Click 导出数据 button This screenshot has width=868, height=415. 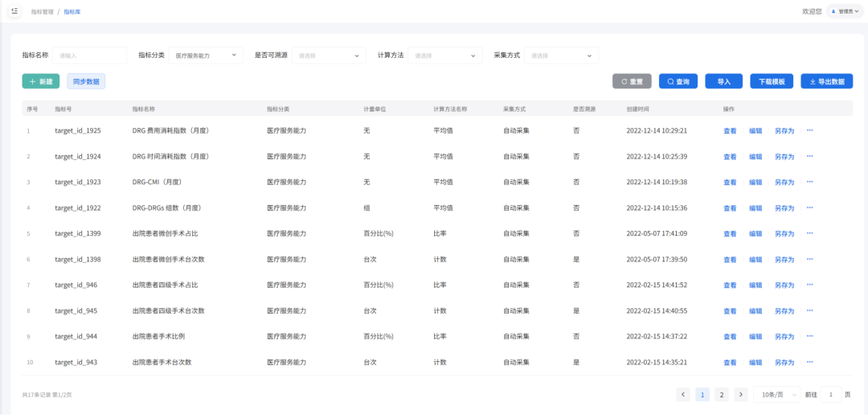pos(826,81)
